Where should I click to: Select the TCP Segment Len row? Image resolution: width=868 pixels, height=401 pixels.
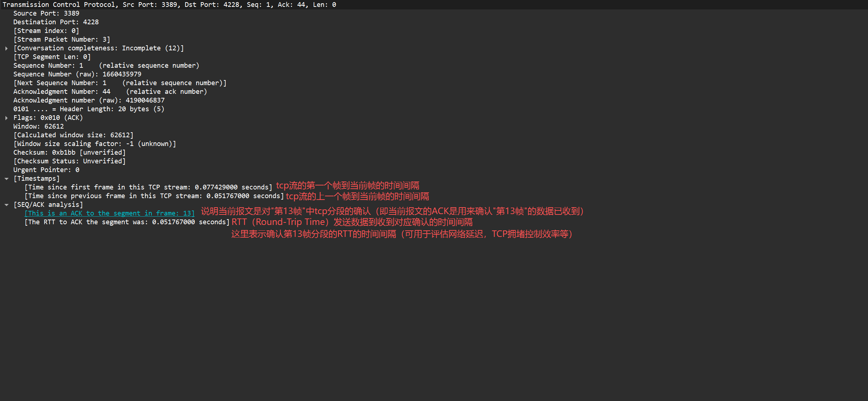point(52,57)
